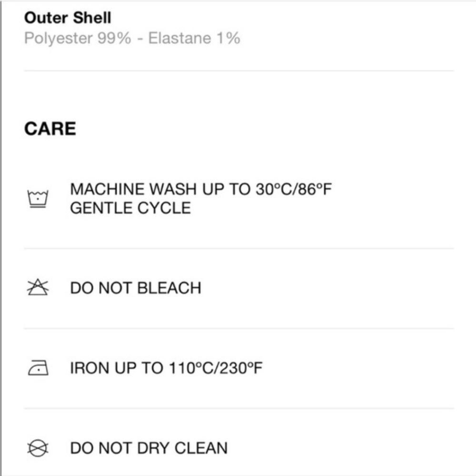This screenshot has height=476, width=476.
Task: Click the word Elastane in composition
Action: pos(180,39)
